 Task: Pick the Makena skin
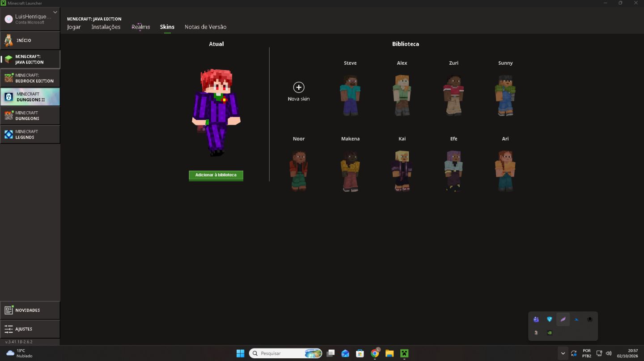350,171
